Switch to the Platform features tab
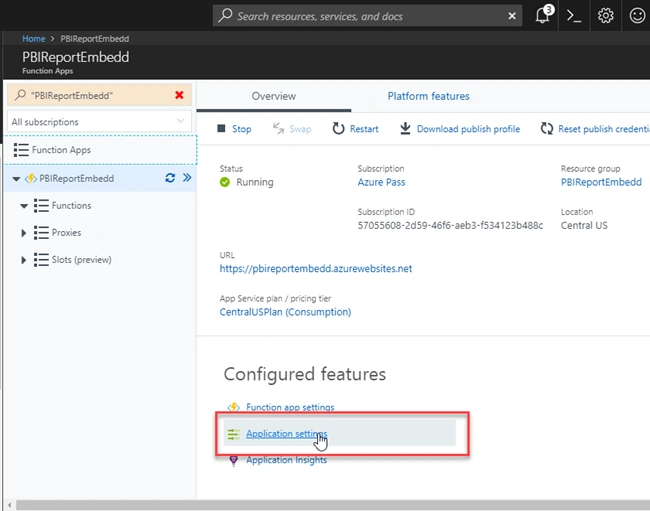This screenshot has height=511, width=650. 428,96
